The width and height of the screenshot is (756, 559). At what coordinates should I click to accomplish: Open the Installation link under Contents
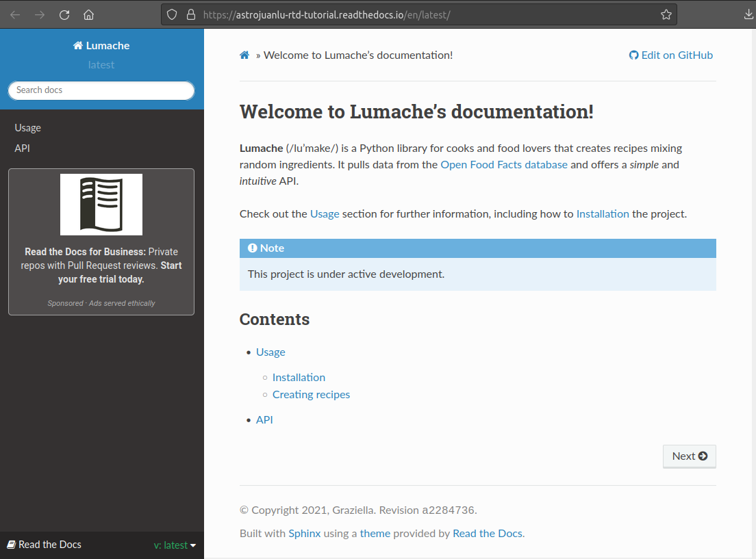[299, 377]
